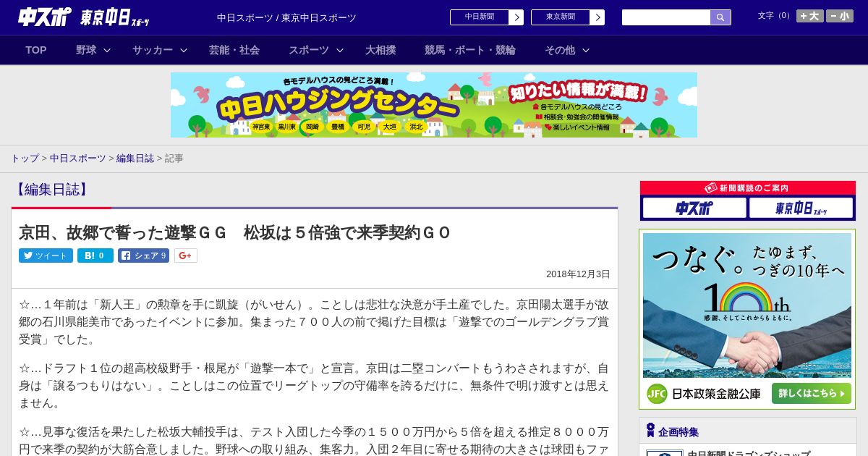Expand the その他 dropdown chevron

point(586,50)
